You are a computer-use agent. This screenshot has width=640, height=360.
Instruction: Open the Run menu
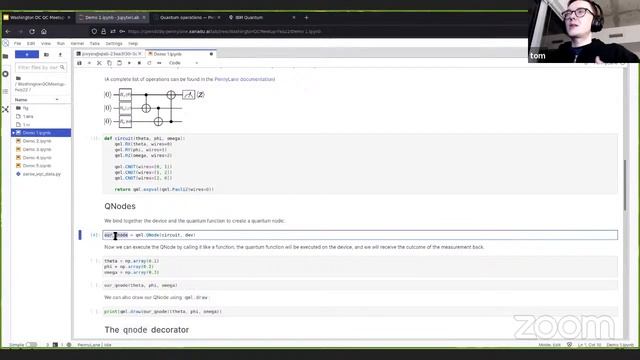tap(61, 43)
